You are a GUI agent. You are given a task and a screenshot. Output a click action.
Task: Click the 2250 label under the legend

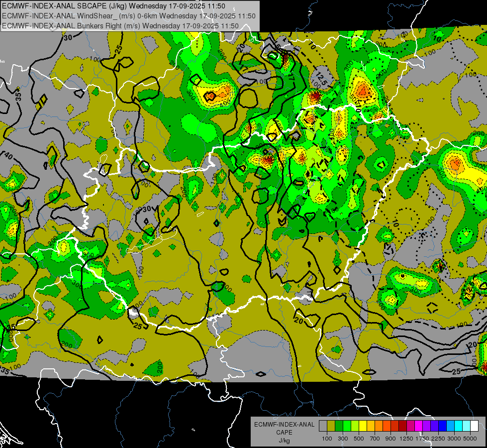tap(439, 439)
